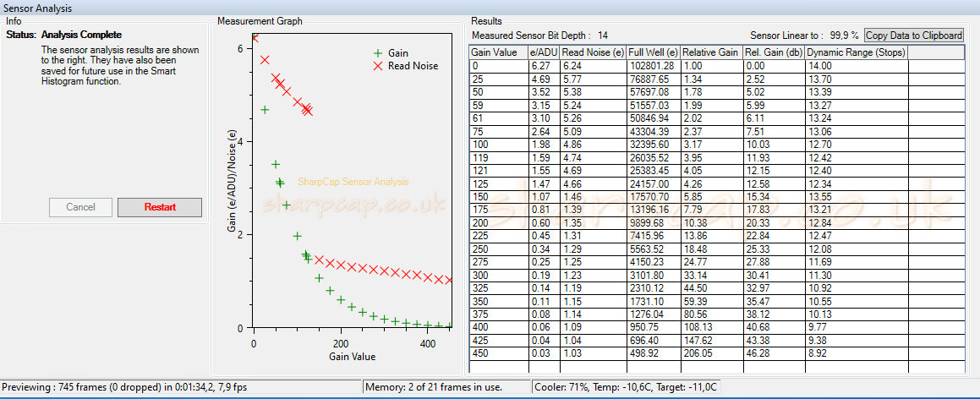Select full well cell 102801.28

653,66
